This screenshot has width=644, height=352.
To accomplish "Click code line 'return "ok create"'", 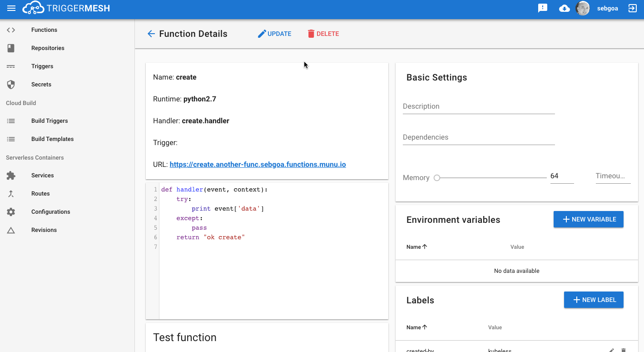I will pos(211,237).
